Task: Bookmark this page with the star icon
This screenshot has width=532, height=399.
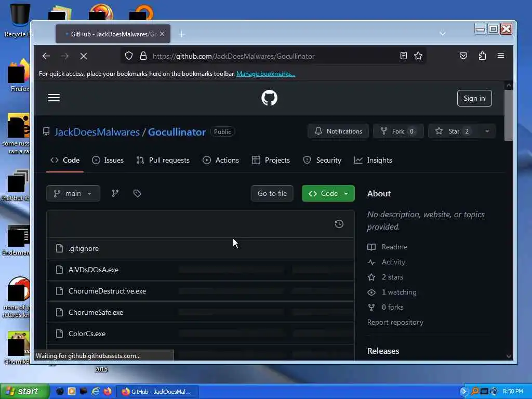Action: [x=418, y=56]
